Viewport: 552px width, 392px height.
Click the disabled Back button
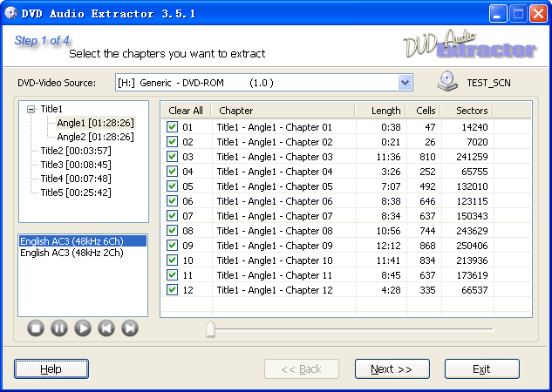[x=302, y=368]
